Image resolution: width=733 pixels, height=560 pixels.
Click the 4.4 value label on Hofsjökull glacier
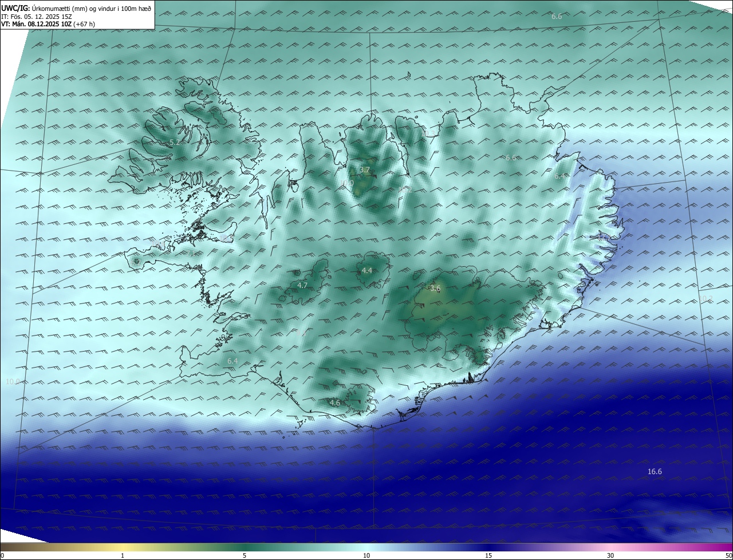[366, 271]
